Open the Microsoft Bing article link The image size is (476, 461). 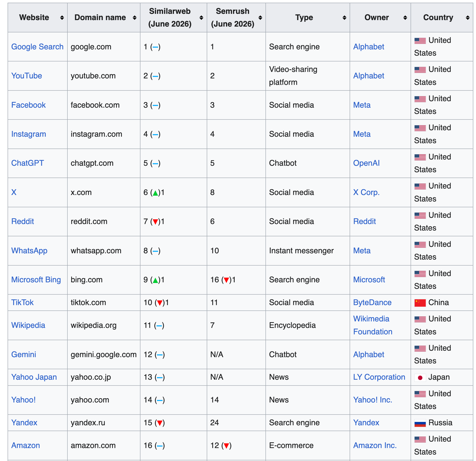click(36, 280)
